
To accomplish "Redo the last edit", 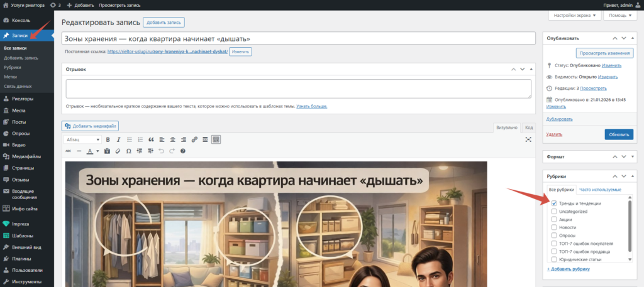I will pyautogui.click(x=172, y=151).
